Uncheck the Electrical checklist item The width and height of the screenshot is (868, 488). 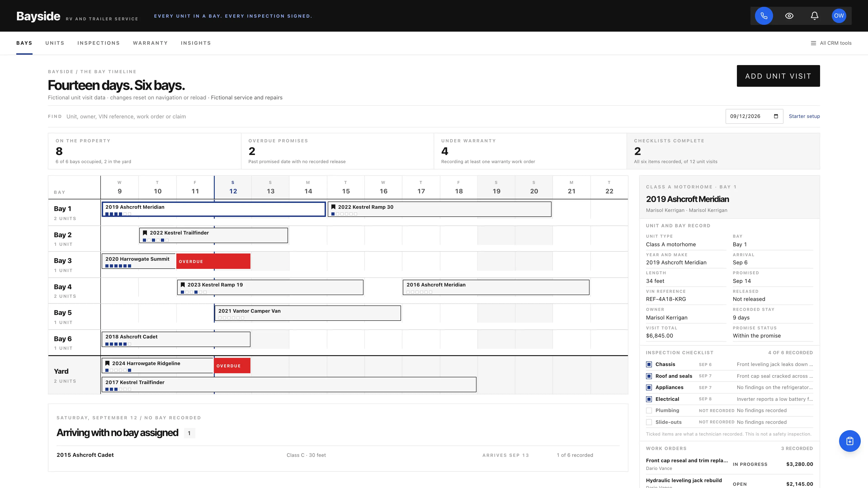click(649, 399)
